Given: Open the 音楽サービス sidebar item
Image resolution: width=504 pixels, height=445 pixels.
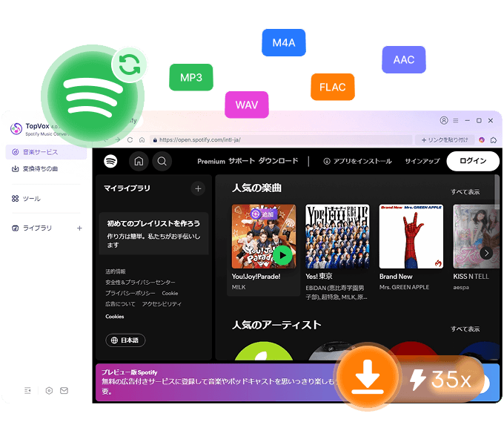Looking at the screenshot, I should (x=46, y=152).
